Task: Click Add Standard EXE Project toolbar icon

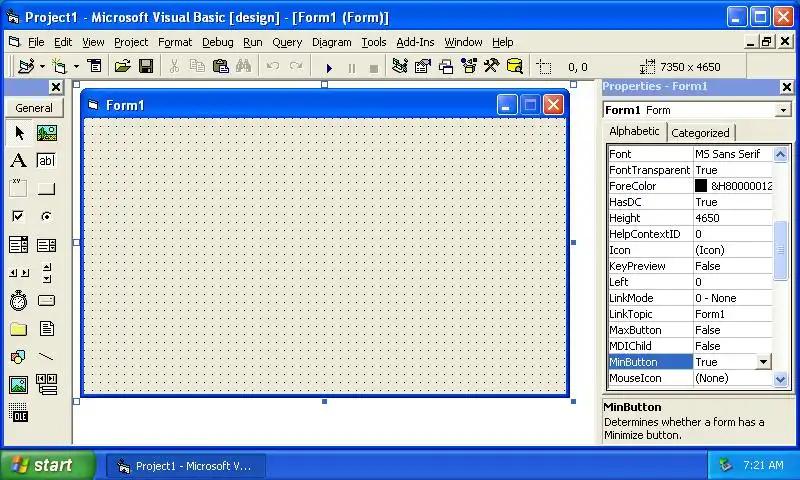Action: 26,66
